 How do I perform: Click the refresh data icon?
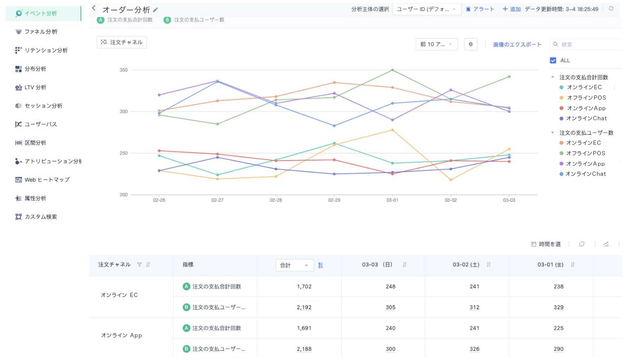tap(611, 9)
